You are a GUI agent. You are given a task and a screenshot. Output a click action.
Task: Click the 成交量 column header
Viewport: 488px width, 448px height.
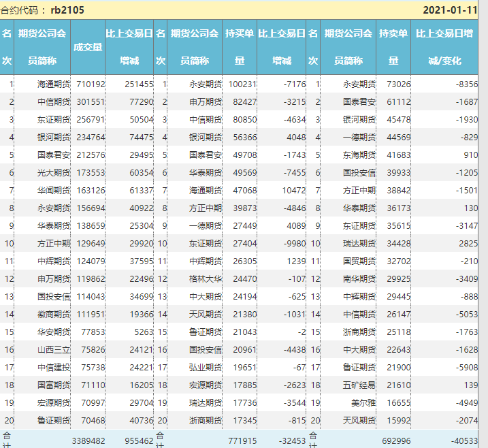(88, 47)
